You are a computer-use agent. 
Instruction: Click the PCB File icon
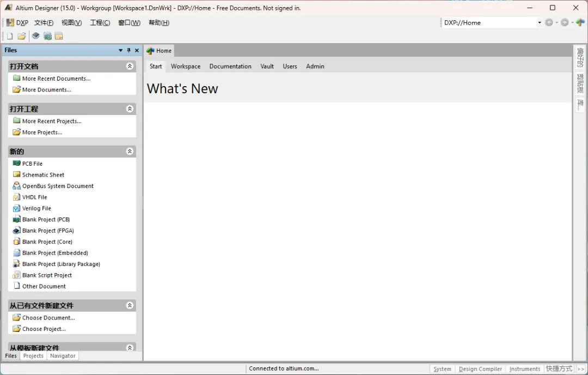coord(16,164)
